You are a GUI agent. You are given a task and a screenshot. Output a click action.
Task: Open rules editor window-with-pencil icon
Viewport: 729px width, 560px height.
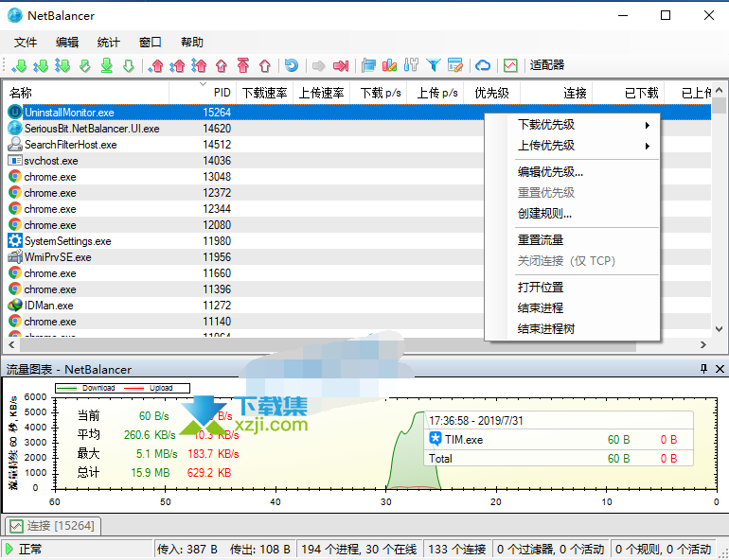click(x=455, y=65)
